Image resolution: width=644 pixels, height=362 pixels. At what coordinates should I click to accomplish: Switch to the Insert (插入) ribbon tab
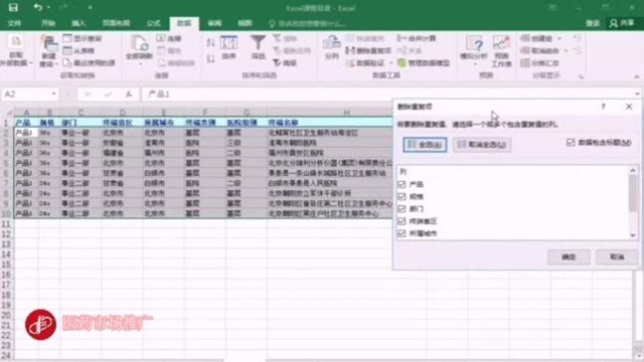[78, 23]
